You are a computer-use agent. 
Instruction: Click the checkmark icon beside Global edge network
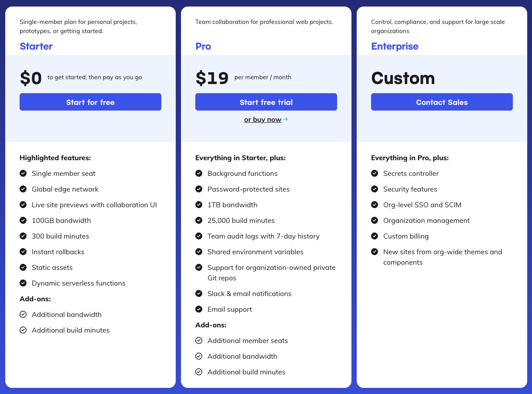coord(23,189)
